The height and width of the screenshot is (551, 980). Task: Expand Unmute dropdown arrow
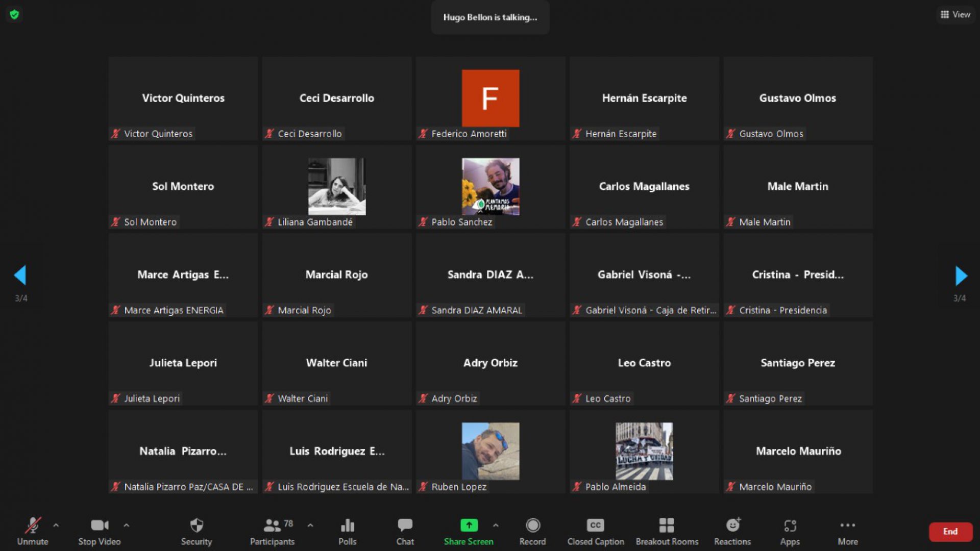click(54, 526)
